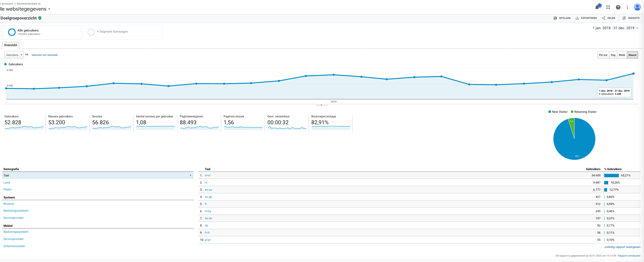Click Rapport vernieuwen link
The width and height of the screenshot is (644, 262).
point(629,256)
